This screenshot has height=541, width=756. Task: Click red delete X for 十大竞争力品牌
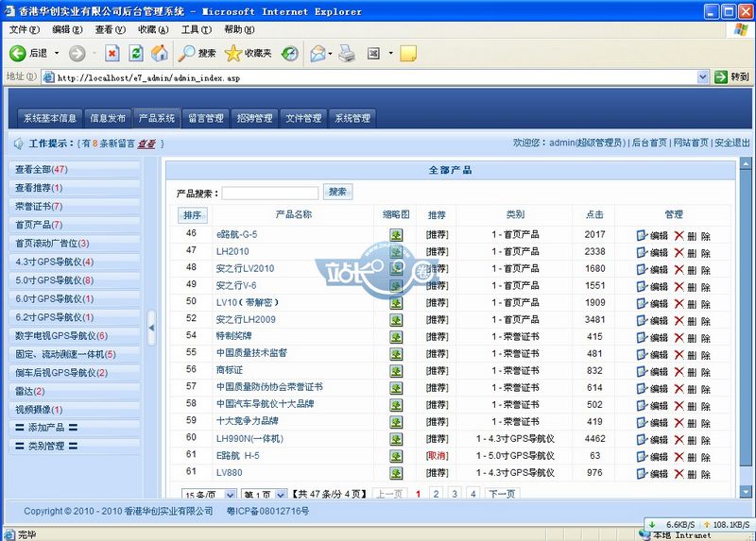[x=679, y=422]
